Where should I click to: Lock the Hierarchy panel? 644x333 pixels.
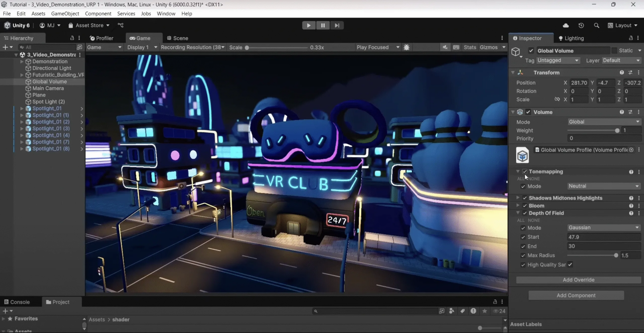[x=72, y=38]
